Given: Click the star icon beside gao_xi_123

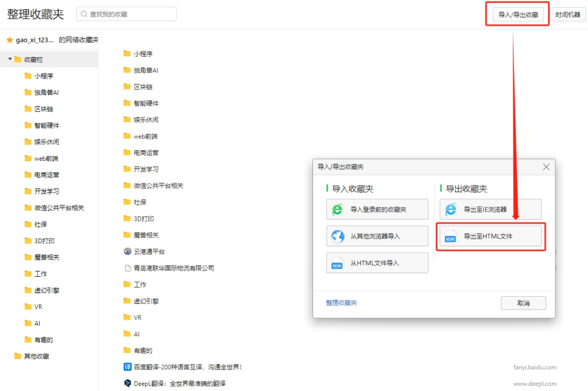Looking at the screenshot, I should [10, 40].
